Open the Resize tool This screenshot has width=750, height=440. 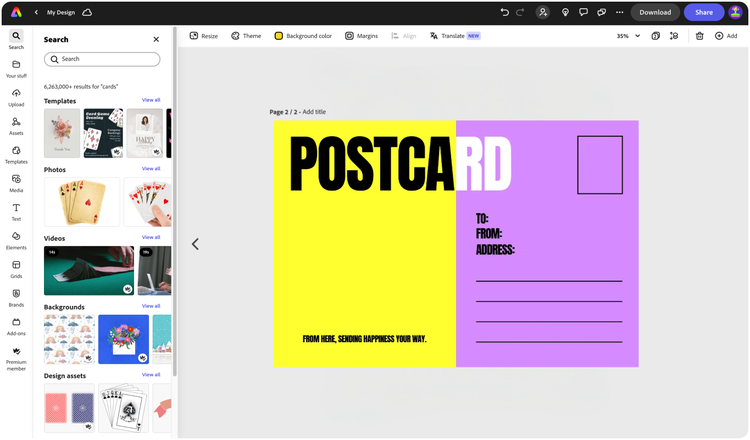[204, 36]
